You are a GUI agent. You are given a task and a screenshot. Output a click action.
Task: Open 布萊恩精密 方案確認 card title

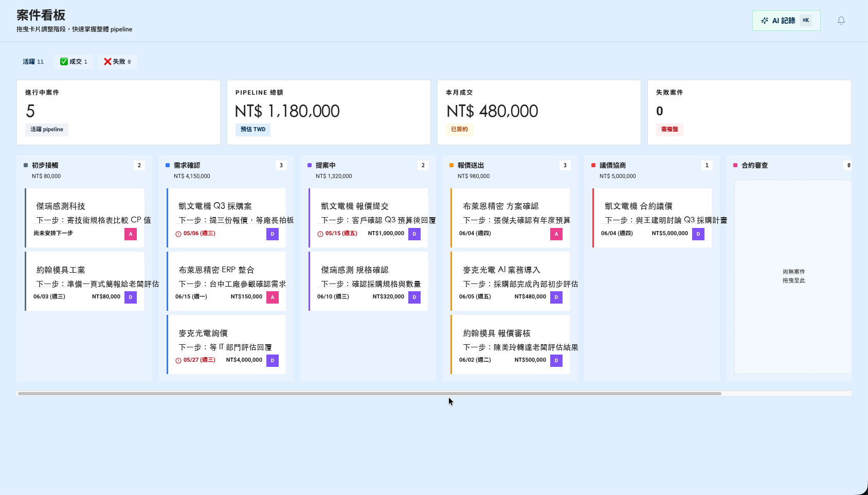501,206
